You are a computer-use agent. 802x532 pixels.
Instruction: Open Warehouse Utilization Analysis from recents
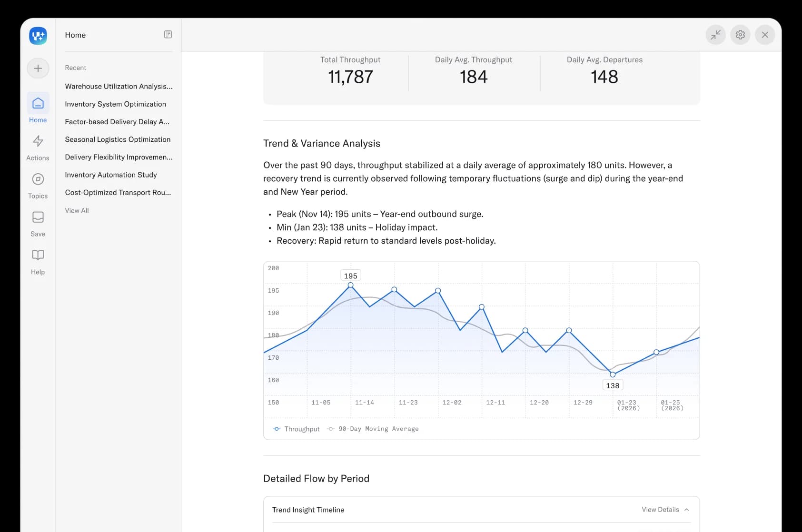[119, 86]
